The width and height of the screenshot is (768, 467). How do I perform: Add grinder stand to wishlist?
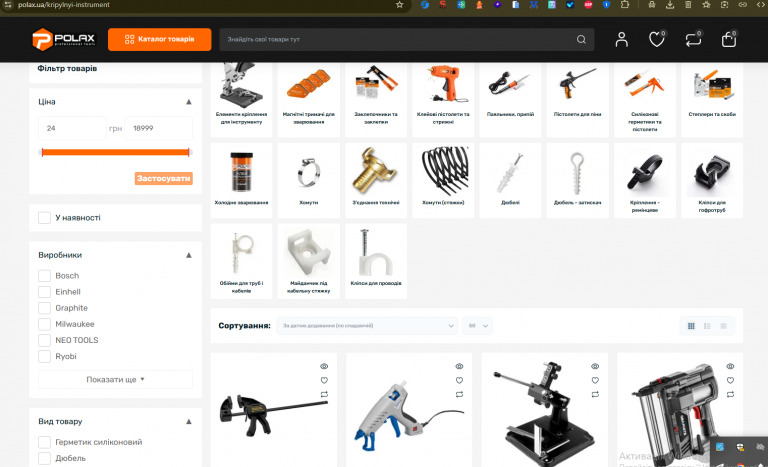[595, 380]
